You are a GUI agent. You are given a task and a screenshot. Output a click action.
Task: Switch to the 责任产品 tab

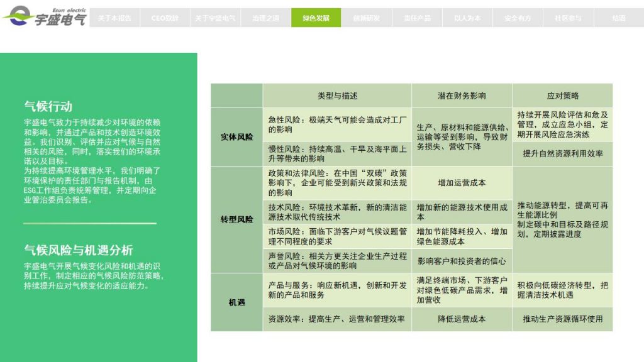click(x=417, y=18)
